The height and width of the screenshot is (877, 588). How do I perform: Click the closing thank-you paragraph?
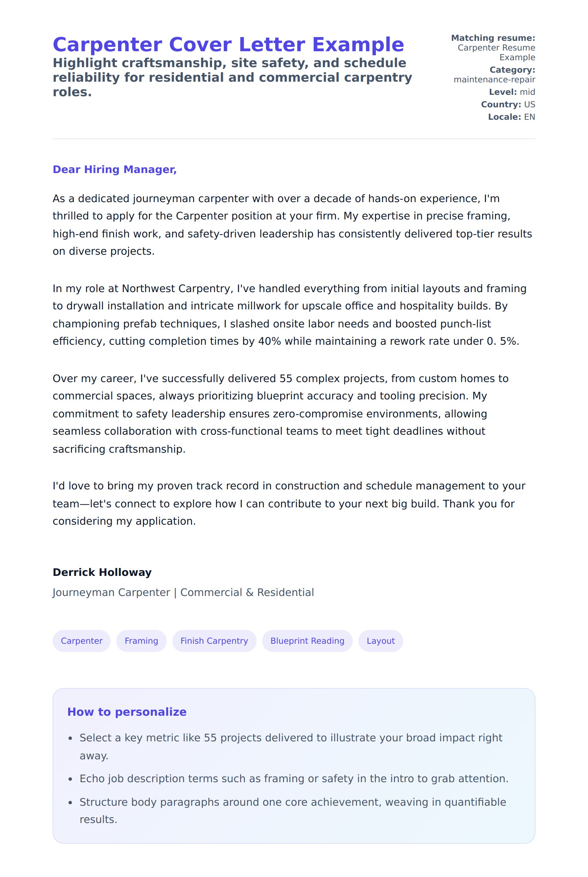(289, 503)
